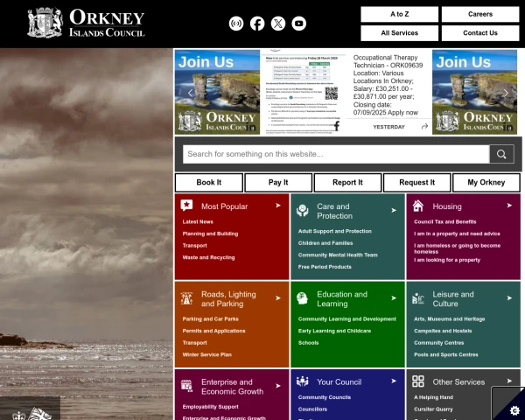Viewport: 525px width, 420px height.
Task: Expand the Education and Learning arrow
Action: [394, 298]
